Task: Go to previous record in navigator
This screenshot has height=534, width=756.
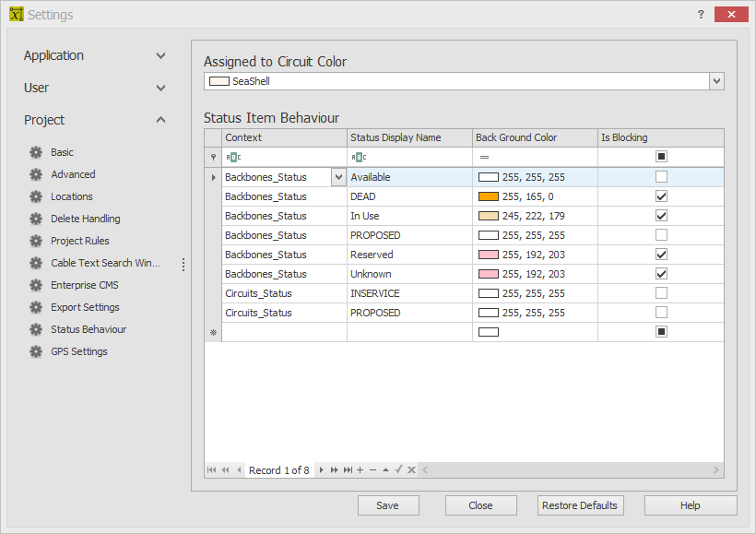Action: click(x=239, y=469)
